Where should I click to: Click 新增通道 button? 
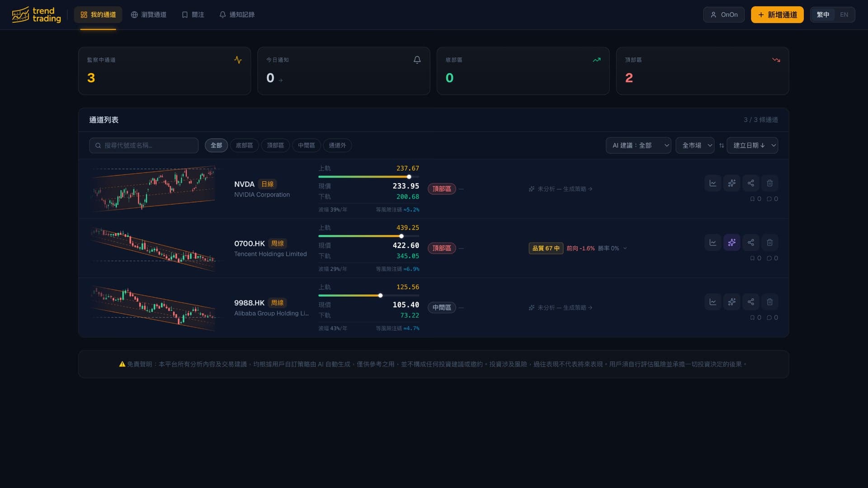tap(777, 14)
